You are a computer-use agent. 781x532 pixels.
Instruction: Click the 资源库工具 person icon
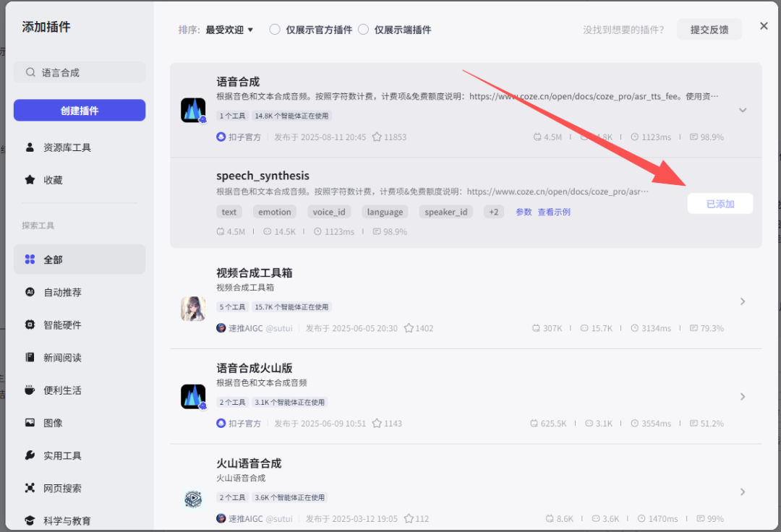(x=30, y=147)
